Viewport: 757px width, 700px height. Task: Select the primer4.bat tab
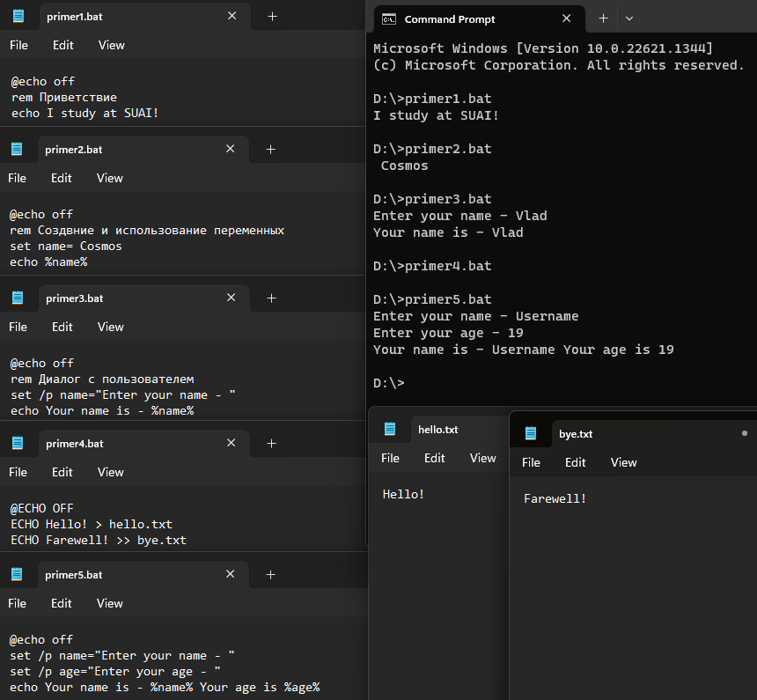pyautogui.click(x=144, y=443)
